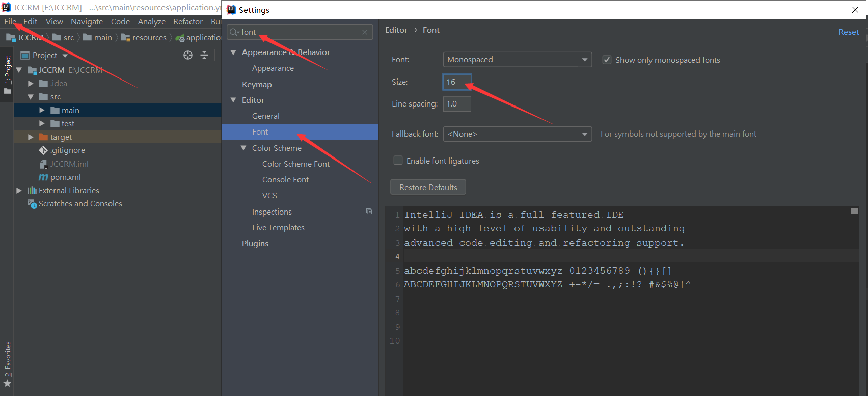Click the target folder icon

(43, 137)
